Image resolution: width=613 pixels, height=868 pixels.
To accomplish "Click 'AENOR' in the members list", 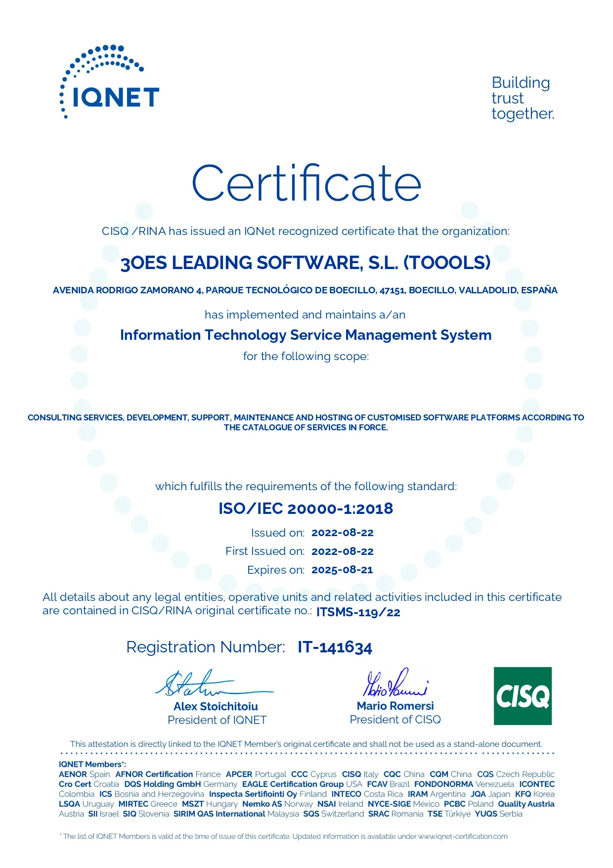I will [x=73, y=774].
